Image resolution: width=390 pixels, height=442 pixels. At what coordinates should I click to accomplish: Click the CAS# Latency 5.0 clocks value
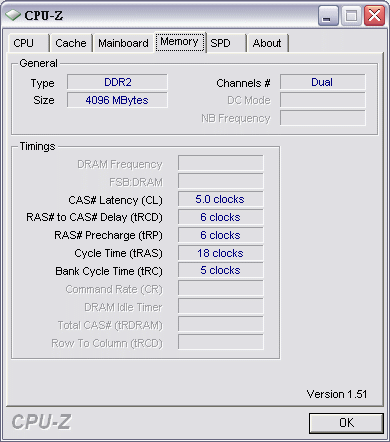(221, 199)
